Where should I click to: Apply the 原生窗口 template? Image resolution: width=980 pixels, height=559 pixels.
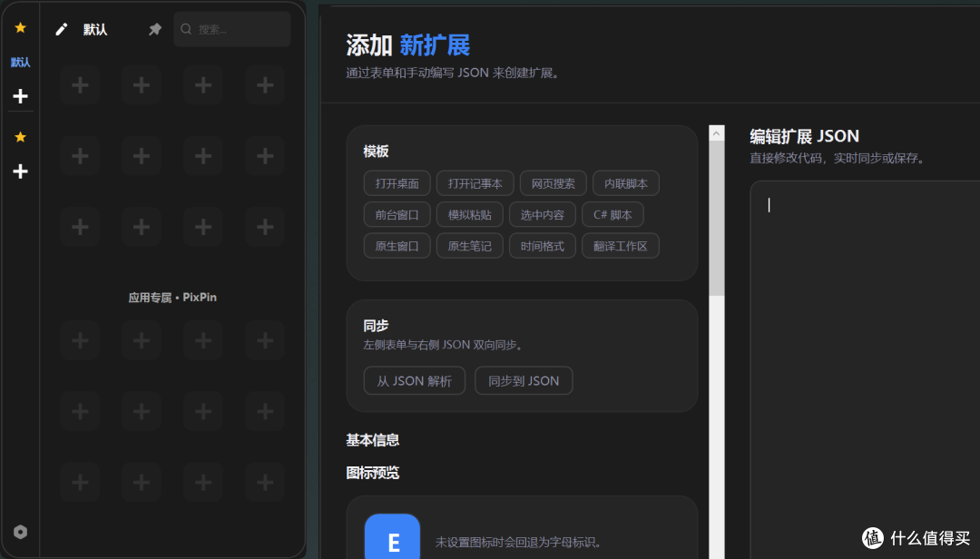(397, 246)
